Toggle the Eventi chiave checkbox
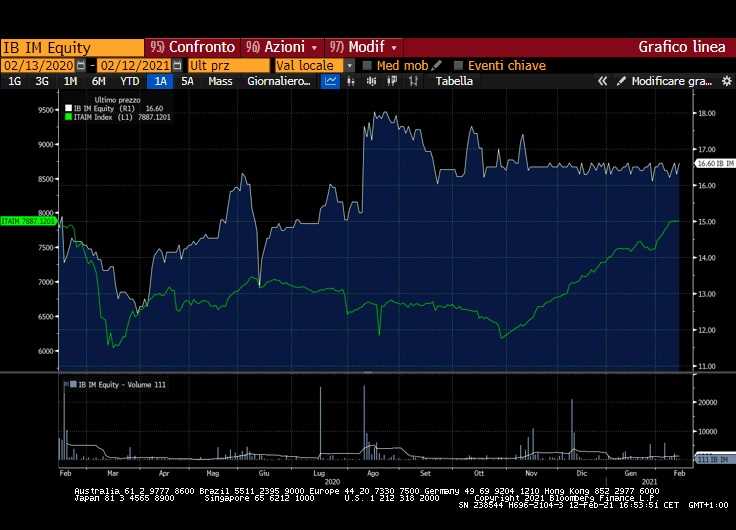Image resolution: width=736 pixels, height=530 pixels. (459, 65)
